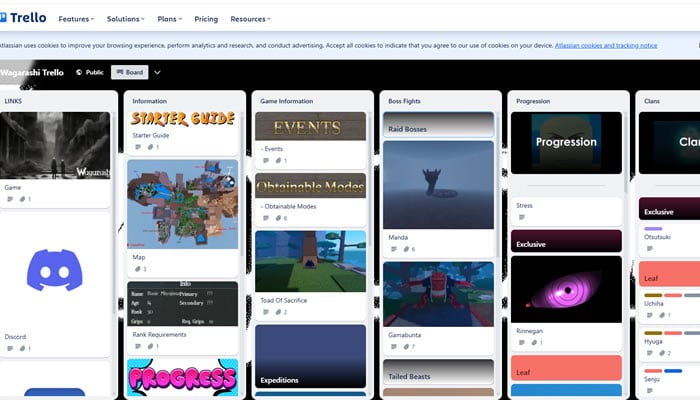Open the Obtainable Modes card
The height and width of the screenshot is (400, 700).
(x=310, y=199)
